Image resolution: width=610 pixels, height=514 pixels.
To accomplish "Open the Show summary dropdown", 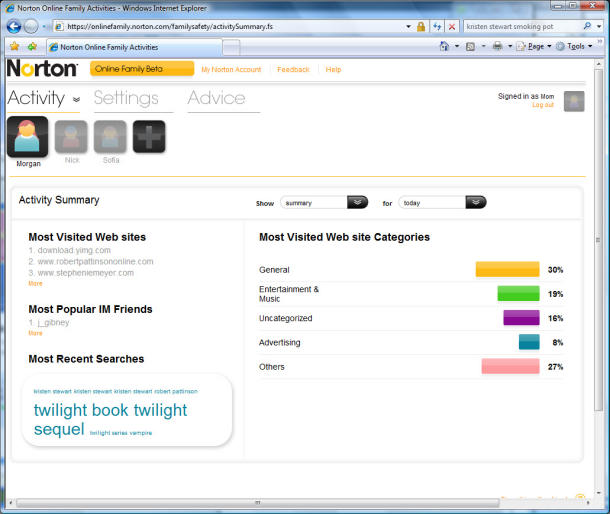I will point(358,202).
